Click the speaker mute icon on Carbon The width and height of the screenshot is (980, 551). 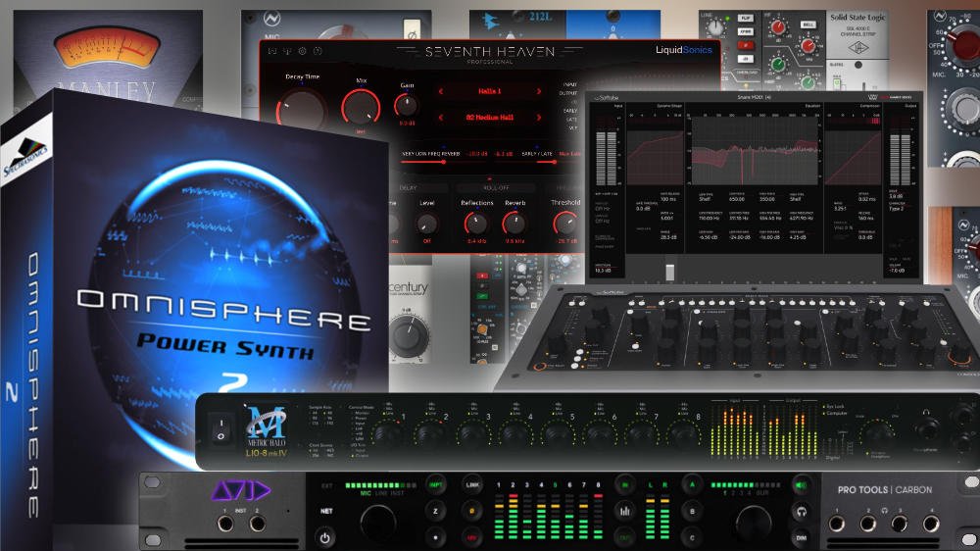pos(801,484)
